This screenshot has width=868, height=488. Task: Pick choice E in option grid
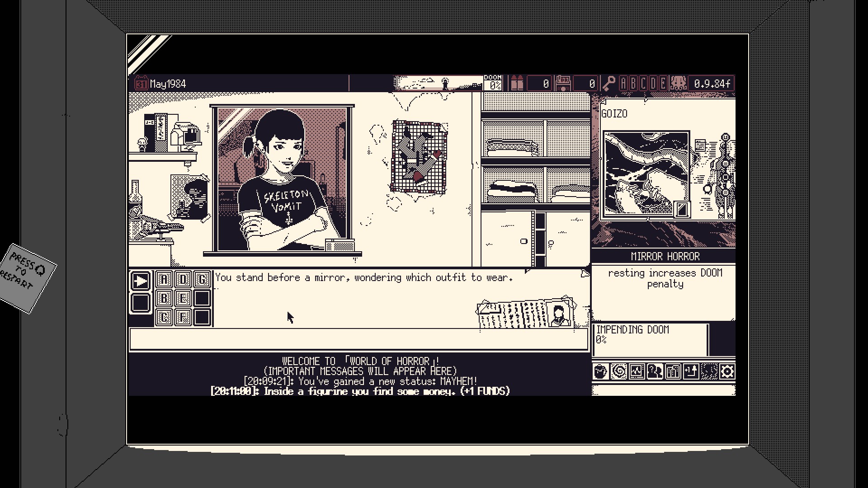coord(183,298)
